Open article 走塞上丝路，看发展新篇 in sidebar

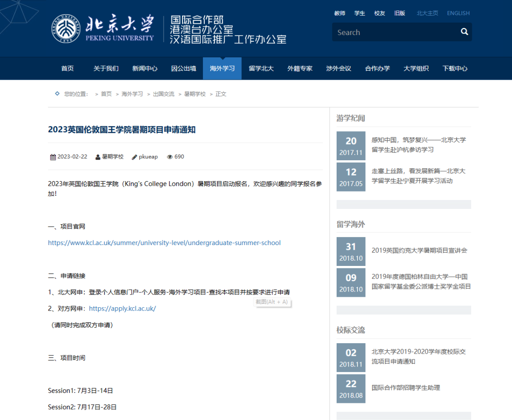418,176
